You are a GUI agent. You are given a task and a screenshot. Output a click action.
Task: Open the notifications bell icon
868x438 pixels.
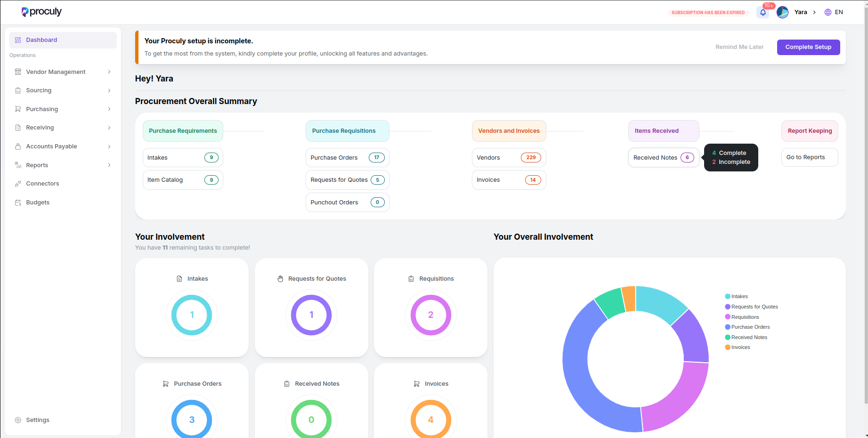coord(763,12)
